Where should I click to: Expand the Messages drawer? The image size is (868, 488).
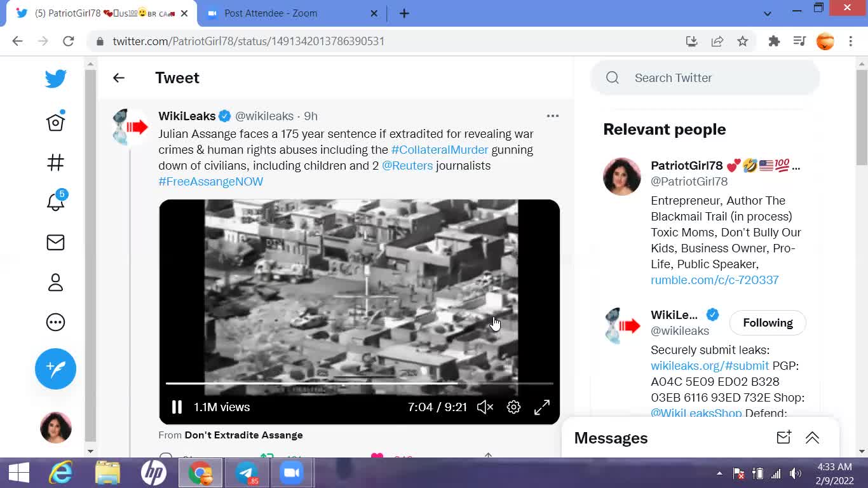click(812, 438)
